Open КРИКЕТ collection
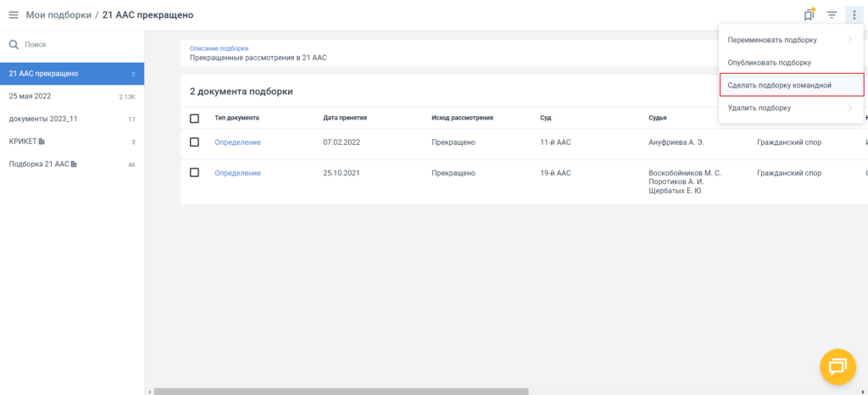This screenshot has height=395, width=868. coord(72,142)
